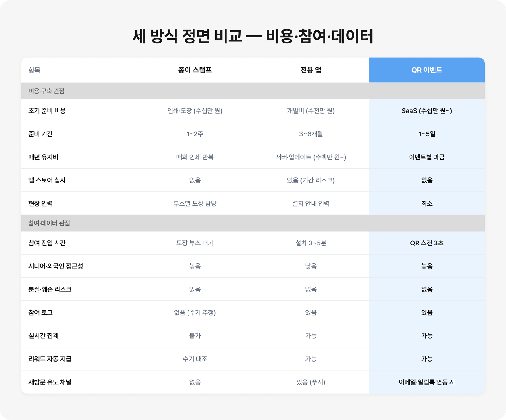Click the '실시간 집계' row label

[43, 336]
